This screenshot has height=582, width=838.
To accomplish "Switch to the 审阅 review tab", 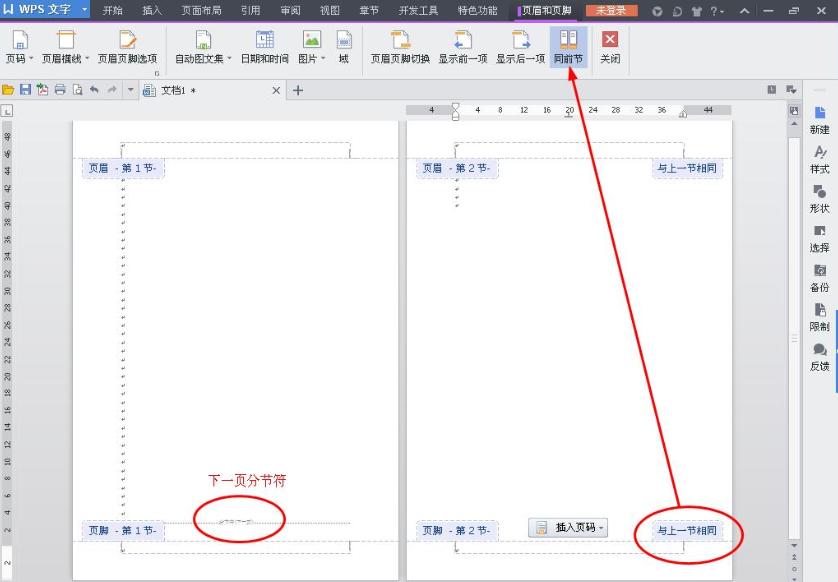I will [290, 10].
